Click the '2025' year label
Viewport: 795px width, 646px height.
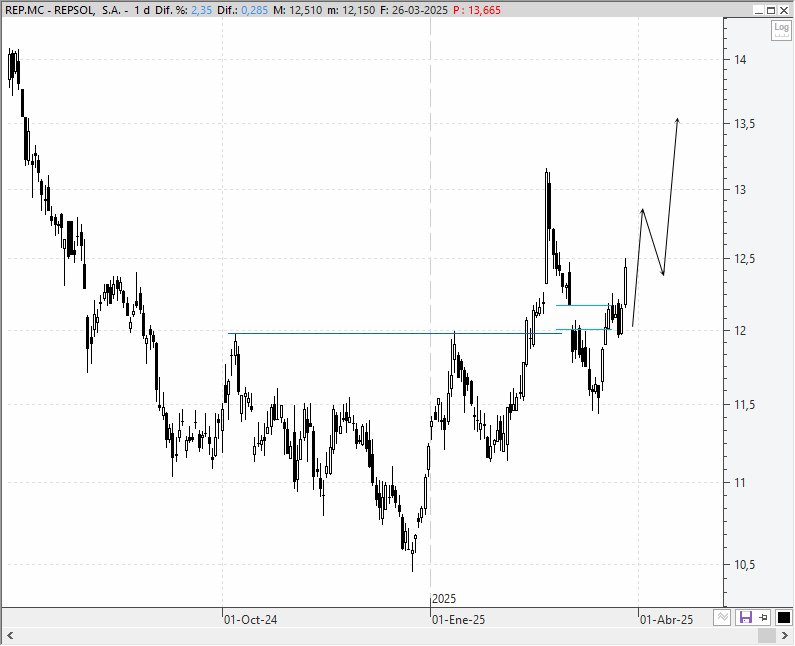pyautogui.click(x=444, y=599)
